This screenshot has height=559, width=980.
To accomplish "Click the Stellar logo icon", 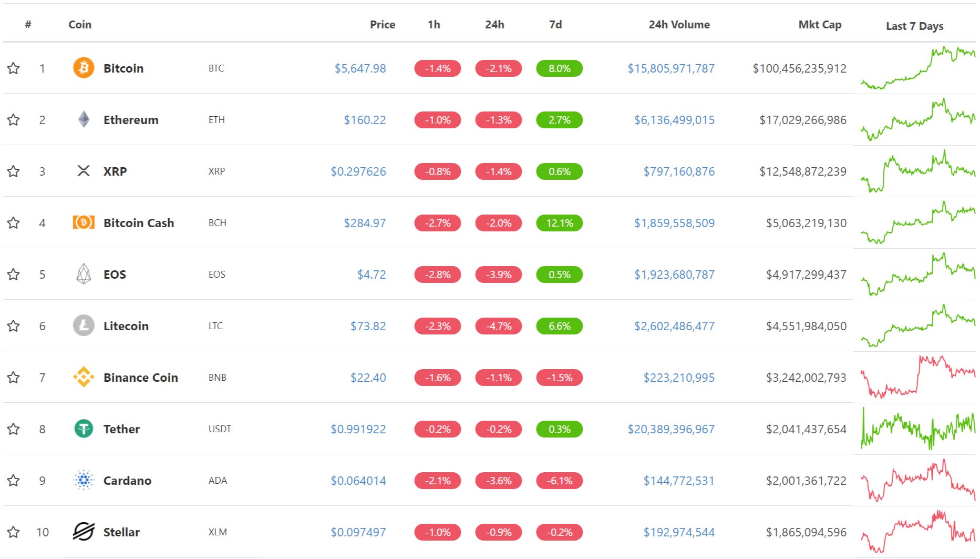I will (84, 532).
